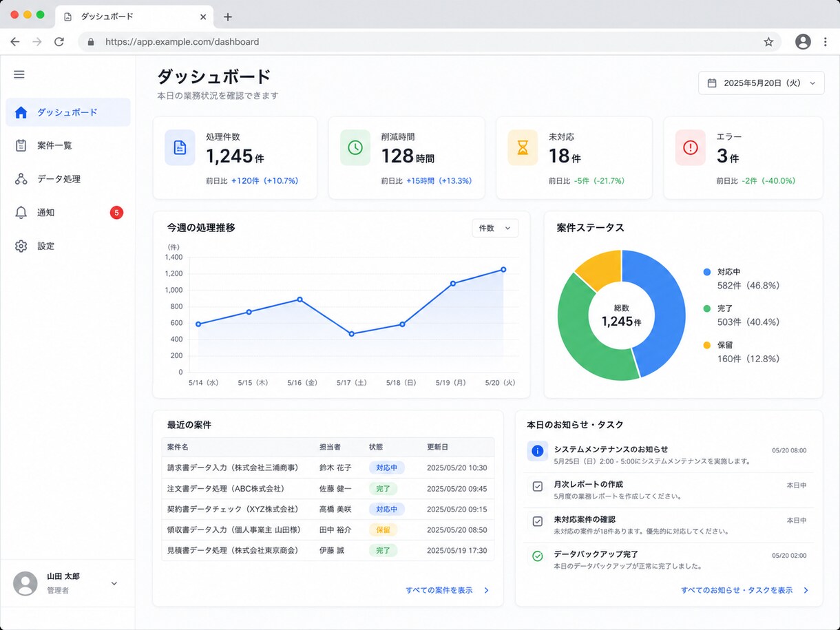Viewport: 840px width, 630px height.
Task: Click the 処理件数 document icon
Action: [x=180, y=147]
